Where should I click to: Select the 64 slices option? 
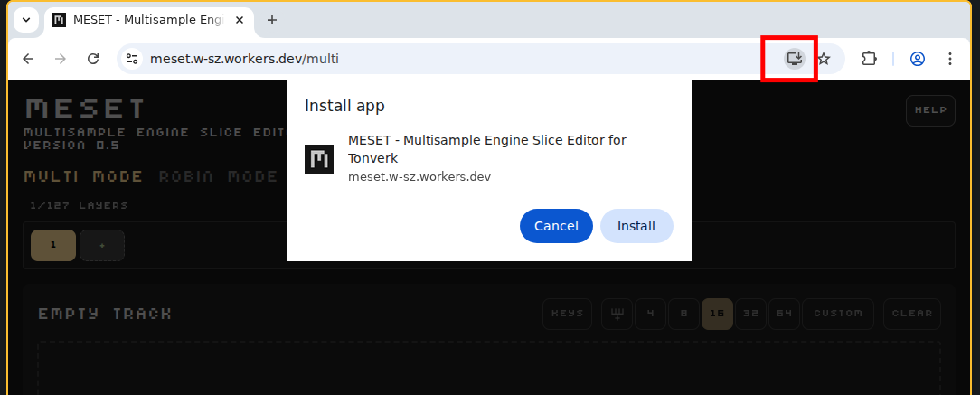tap(783, 314)
